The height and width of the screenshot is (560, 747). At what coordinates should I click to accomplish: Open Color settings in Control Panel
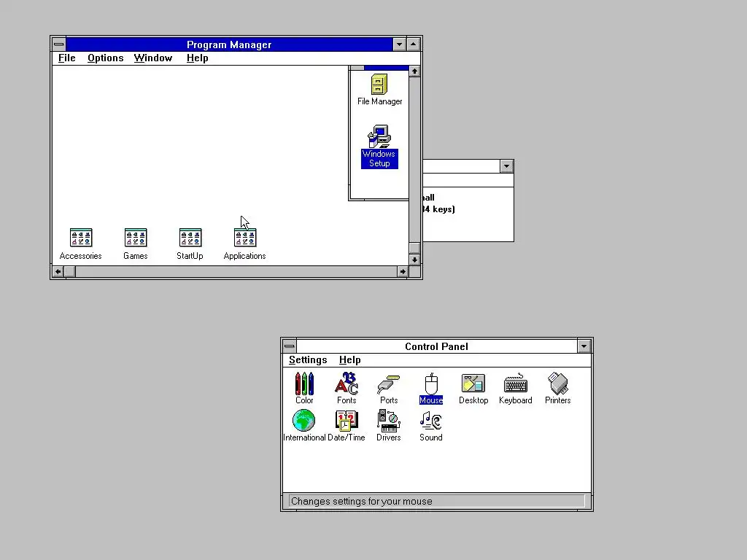(x=304, y=389)
